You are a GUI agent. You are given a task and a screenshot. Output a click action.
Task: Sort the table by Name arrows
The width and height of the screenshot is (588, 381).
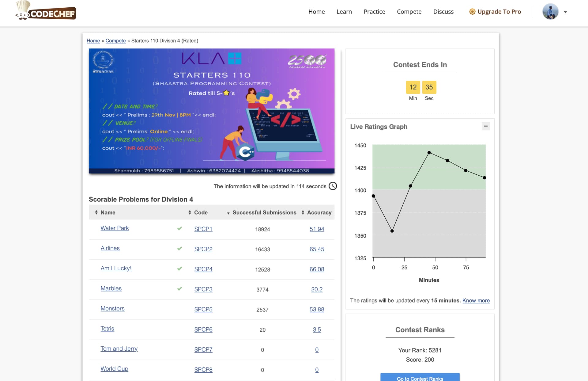(96, 212)
